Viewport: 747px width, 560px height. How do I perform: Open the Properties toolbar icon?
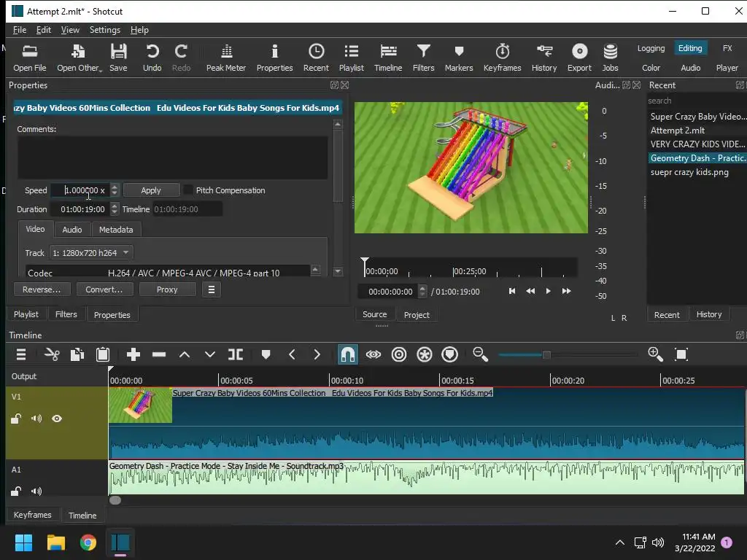pyautogui.click(x=274, y=58)
